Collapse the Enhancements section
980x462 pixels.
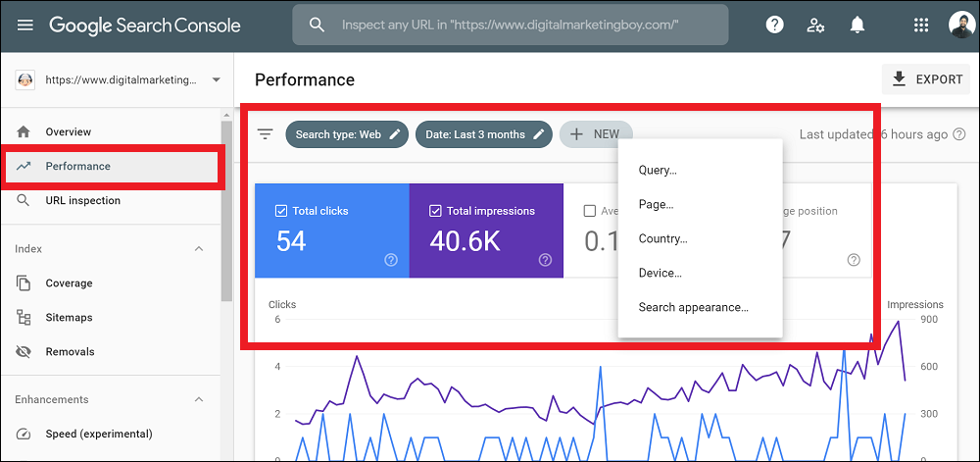click(199, 399)
